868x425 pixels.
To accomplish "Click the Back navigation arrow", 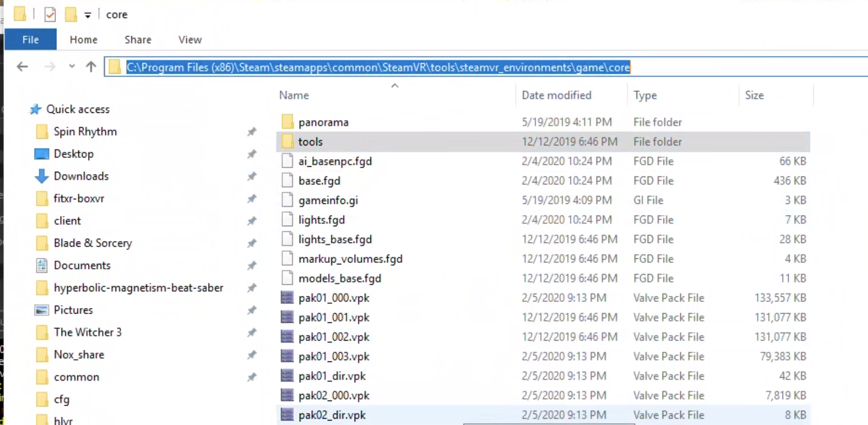I will pyautogui.click(x=22, y=67).
